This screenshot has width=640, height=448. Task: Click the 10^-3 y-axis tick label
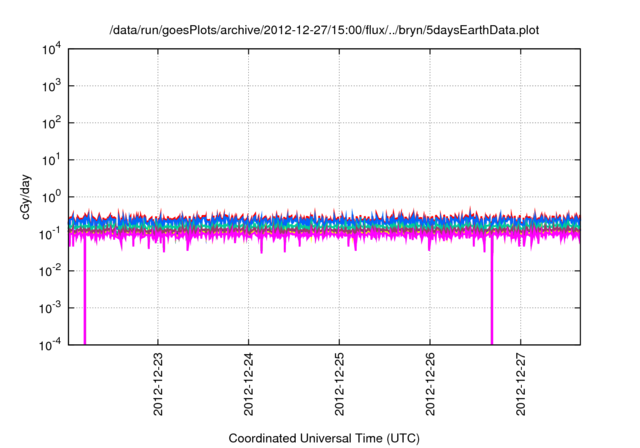51,308
